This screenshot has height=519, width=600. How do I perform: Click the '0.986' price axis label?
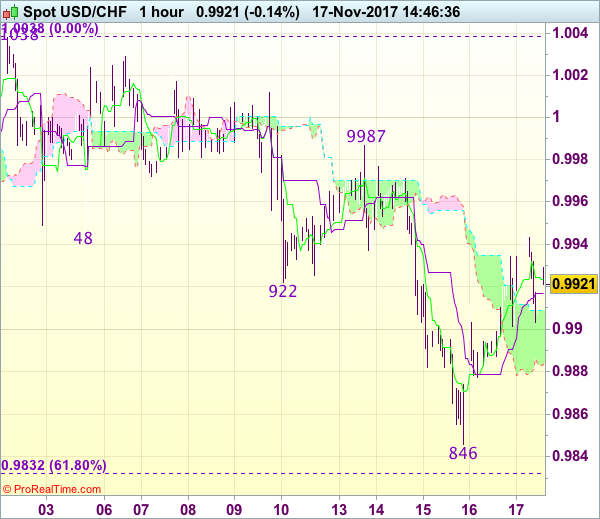pos(570,413)
